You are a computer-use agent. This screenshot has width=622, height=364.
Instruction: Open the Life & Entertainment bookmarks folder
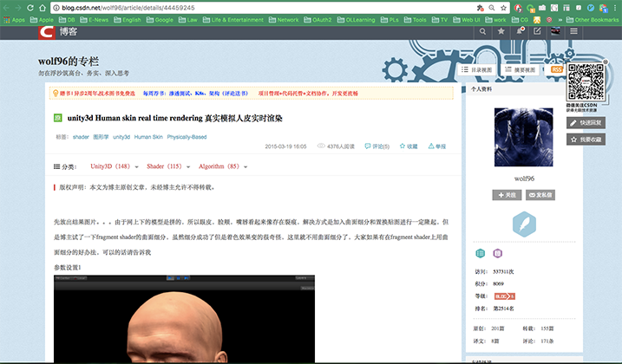(x=232, y=19)
